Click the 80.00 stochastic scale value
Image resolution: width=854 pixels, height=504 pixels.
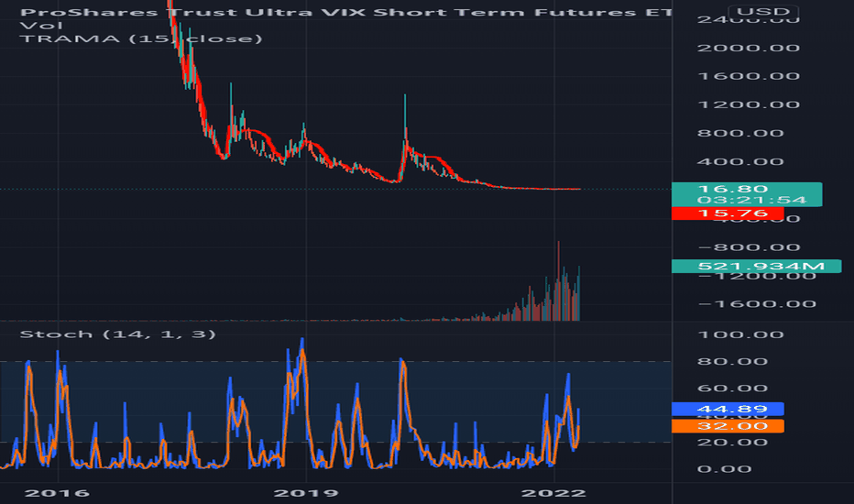point(732,361)
